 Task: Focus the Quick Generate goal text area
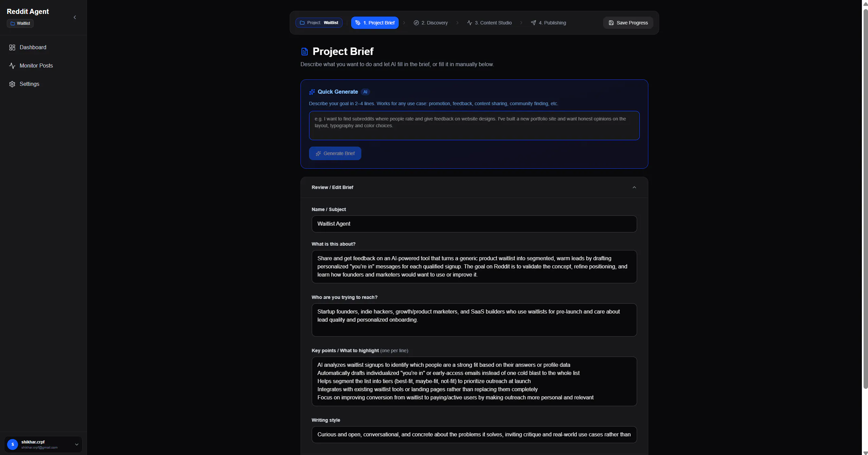coord(474,126)
